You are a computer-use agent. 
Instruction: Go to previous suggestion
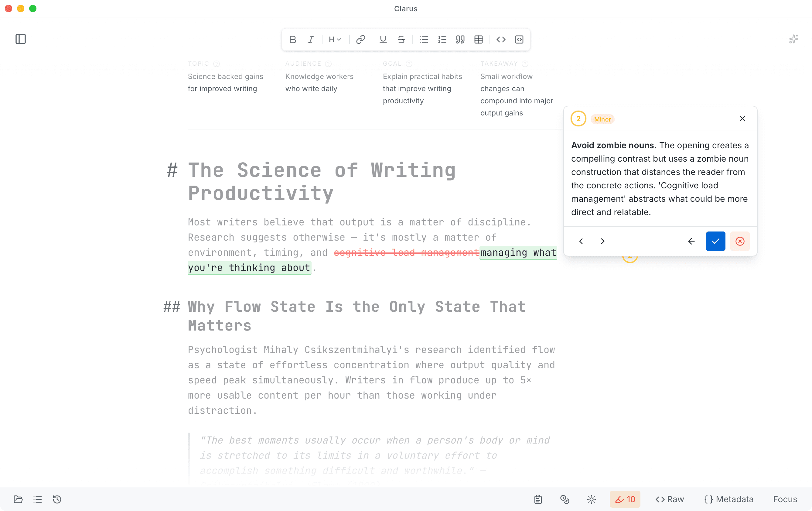click(581, 241)
